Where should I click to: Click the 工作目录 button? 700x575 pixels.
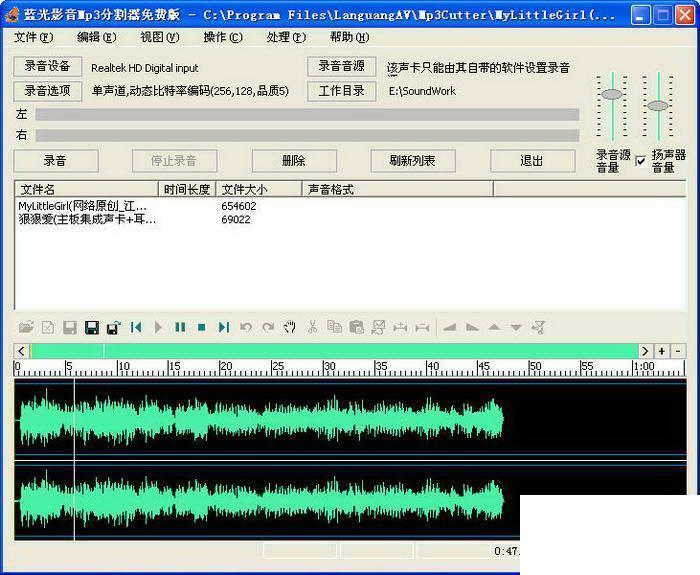[x=342, y=91]
